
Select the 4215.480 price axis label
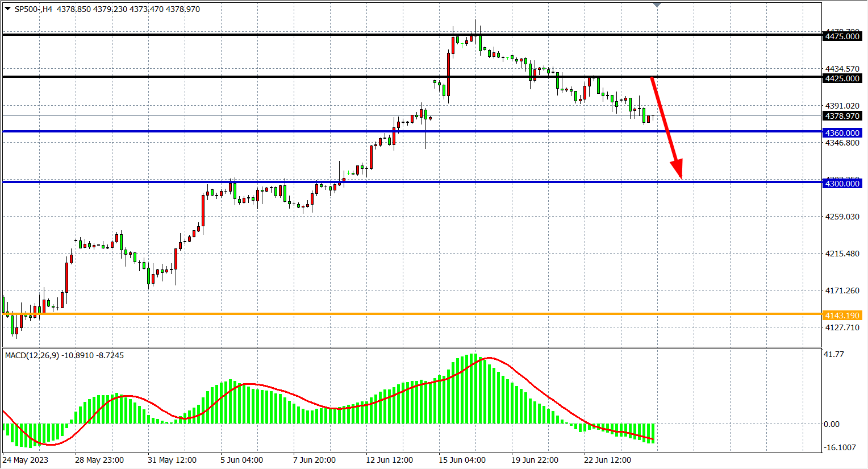tap(842, 254)
